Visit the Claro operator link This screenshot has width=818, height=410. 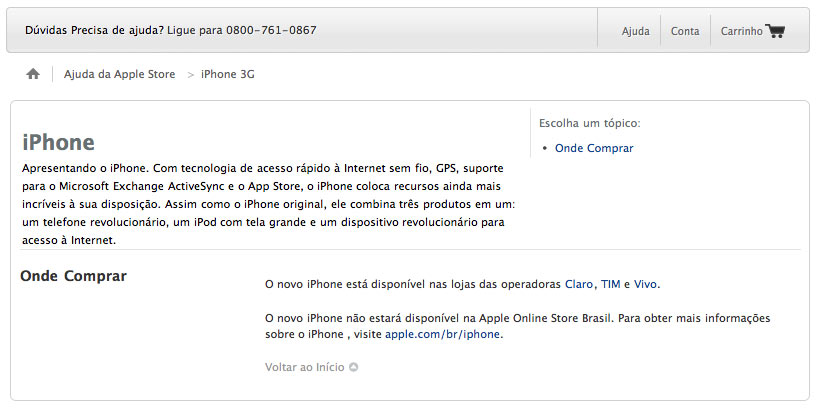(579, 284)
